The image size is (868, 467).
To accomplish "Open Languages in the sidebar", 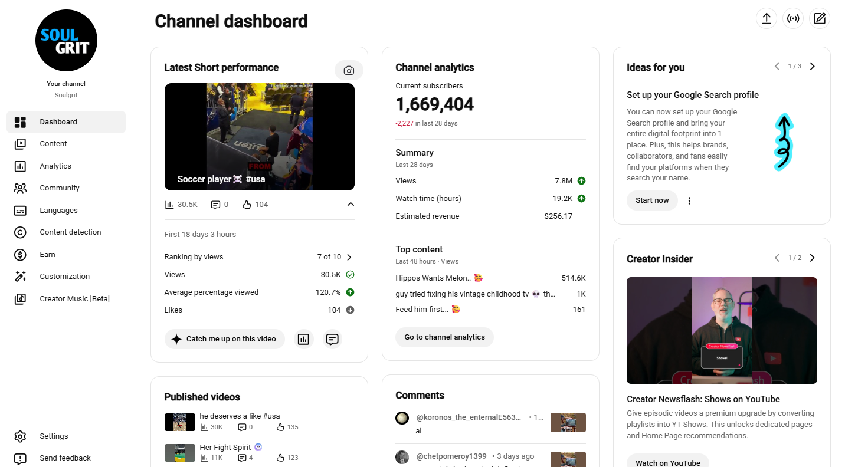I will pos(66,211).
